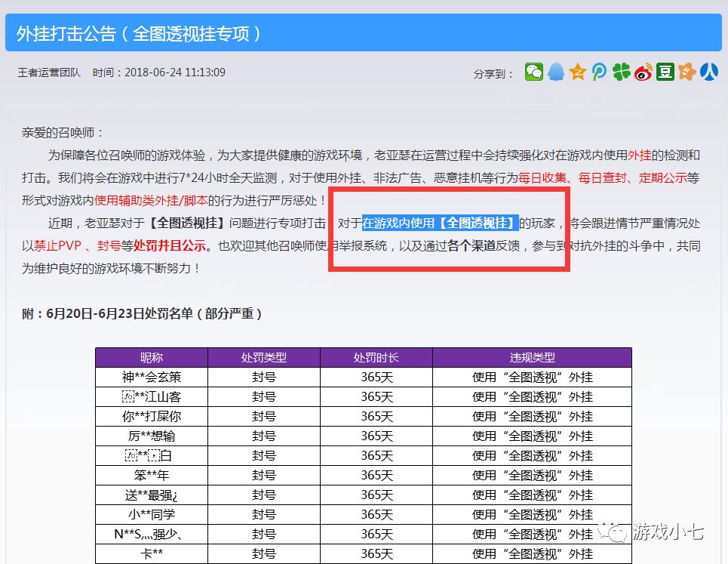728x564 pixels.
Task: Share the announcement to WeChat
Action: pos(534,72)
